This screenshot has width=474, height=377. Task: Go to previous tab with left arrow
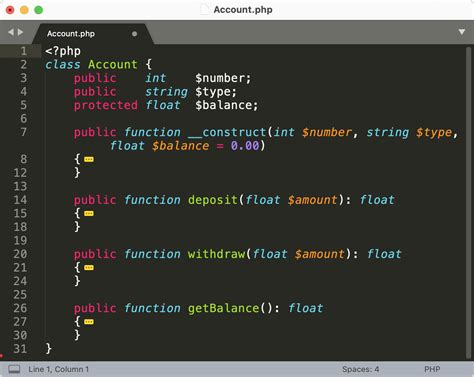[x=11, y=32]
